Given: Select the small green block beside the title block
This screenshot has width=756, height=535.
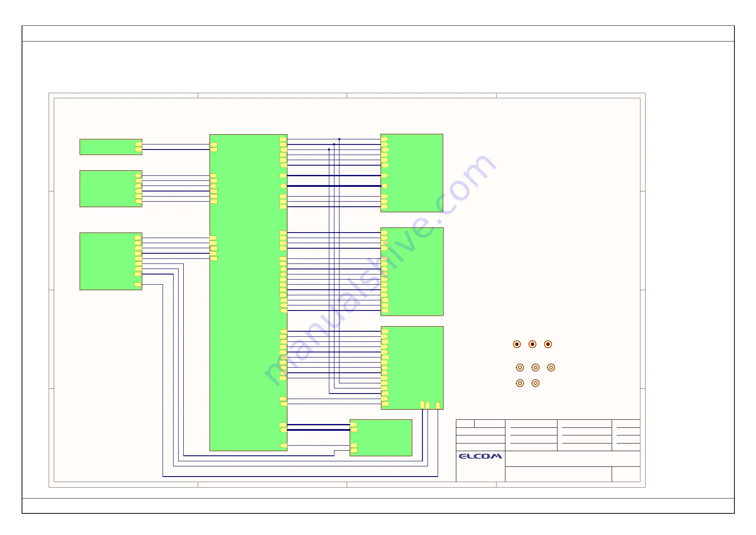Looking at the screenshot, I should click(x=381, y=438).
